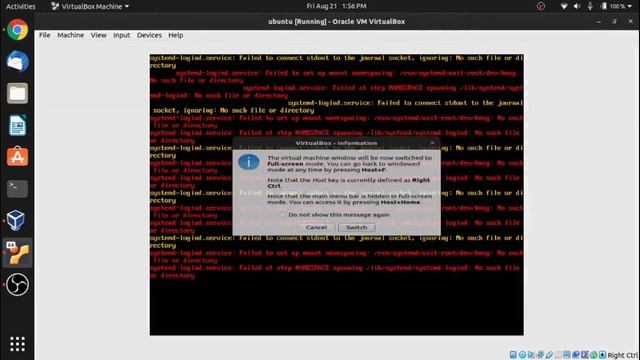Viewport: 640px width, 360px height.
Task: Open LibreOffice Writer from the dock
Action: coord(17,125)
